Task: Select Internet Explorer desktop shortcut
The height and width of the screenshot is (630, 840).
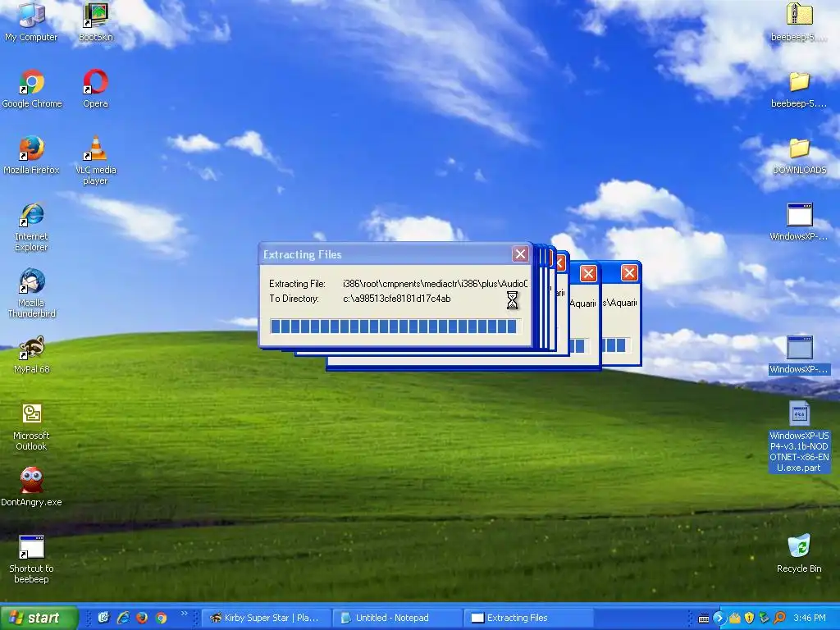Action: pyautogui.click(x=31, y=228)
